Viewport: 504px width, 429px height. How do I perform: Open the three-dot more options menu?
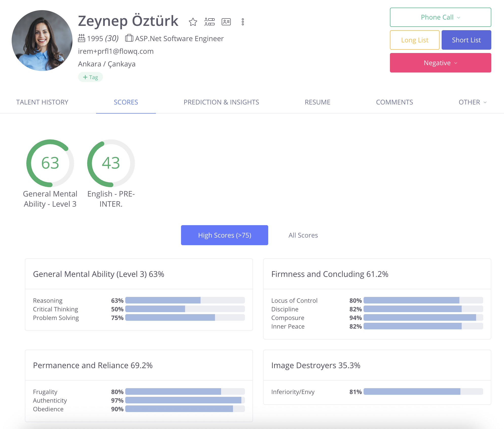click(x=243, y=22)
